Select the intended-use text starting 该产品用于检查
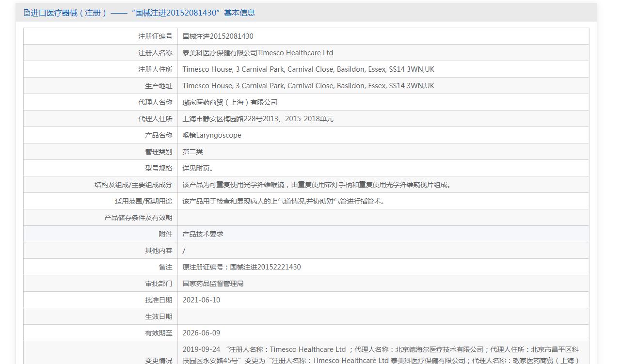 (285, 201)
